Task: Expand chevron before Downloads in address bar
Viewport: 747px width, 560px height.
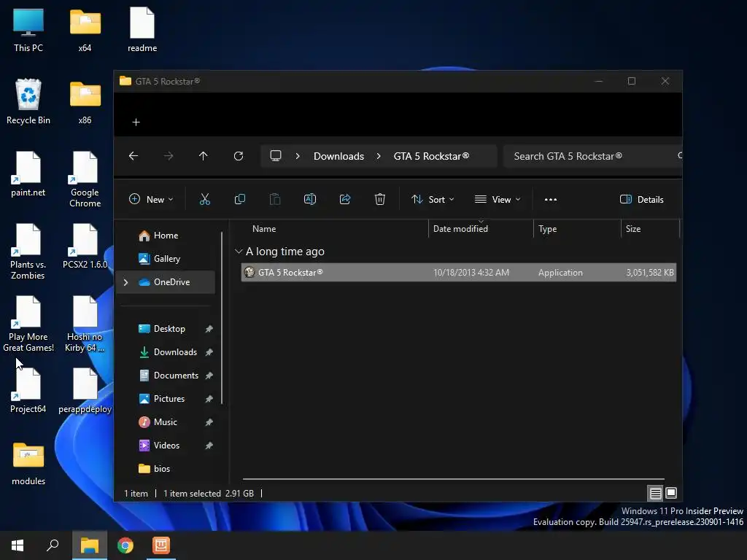Action: [x=298, y=156]
